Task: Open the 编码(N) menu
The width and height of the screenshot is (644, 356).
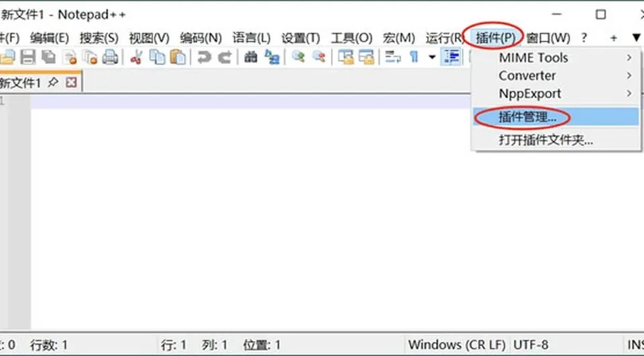Action: coord(201,38)
